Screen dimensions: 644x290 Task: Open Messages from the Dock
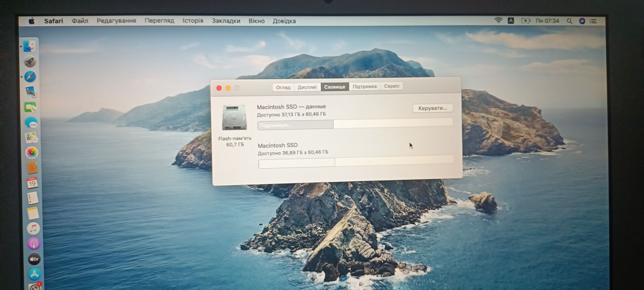(31, 122)
